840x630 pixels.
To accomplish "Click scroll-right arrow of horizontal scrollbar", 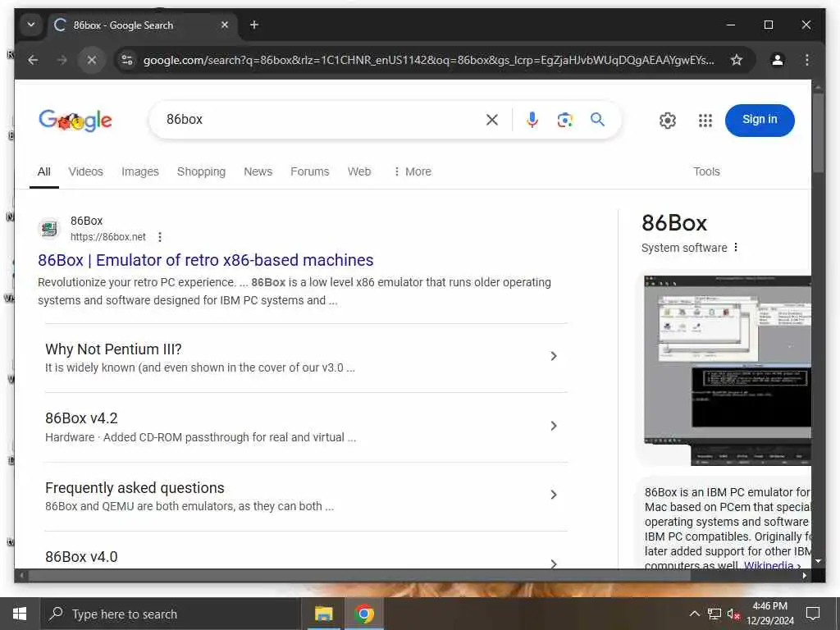I will click(804, 575).
